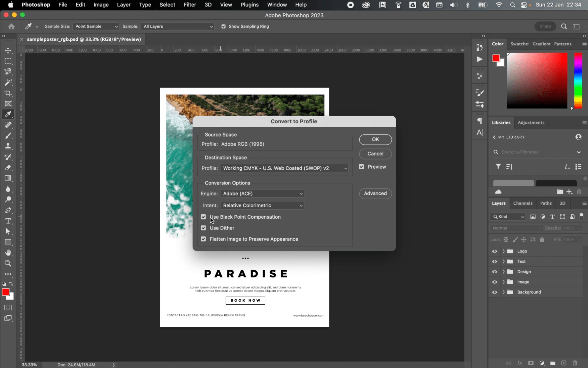Hide the Logo layer group

point(494,251)
